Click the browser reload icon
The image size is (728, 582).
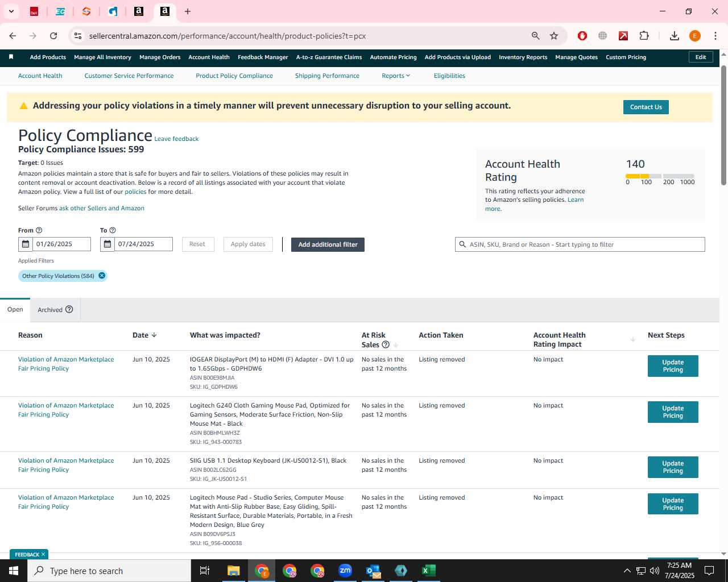[53, 36]
